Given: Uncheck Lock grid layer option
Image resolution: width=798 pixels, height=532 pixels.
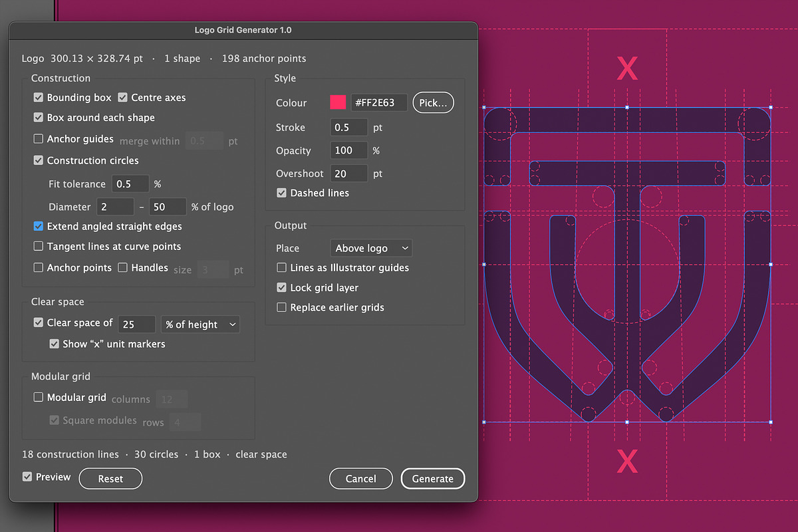Looking at the screenshot, I should pos(282,288).
